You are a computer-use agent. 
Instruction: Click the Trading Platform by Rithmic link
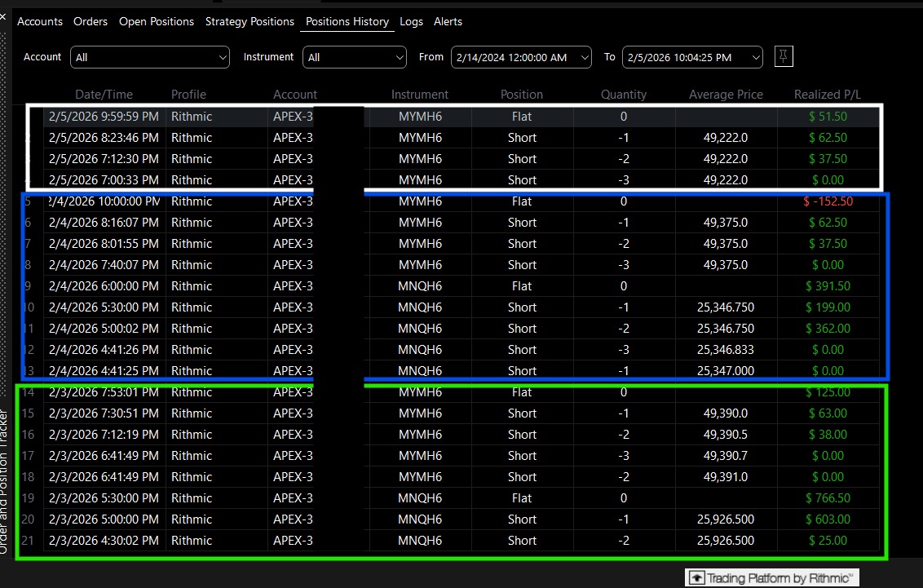tap(771, 578)
